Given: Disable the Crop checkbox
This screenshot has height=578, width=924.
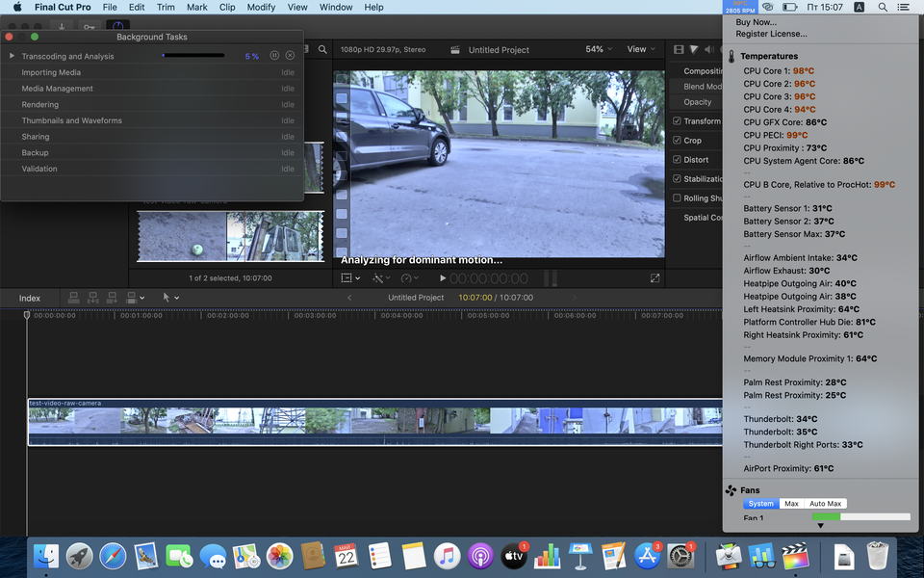Looking at the screenshot, I should point(677,141).
